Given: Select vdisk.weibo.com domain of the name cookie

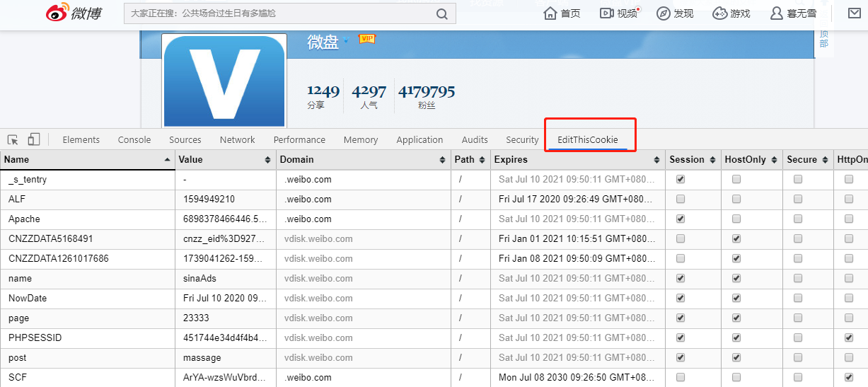Looking at the screenshot, I should coord(363,279).
